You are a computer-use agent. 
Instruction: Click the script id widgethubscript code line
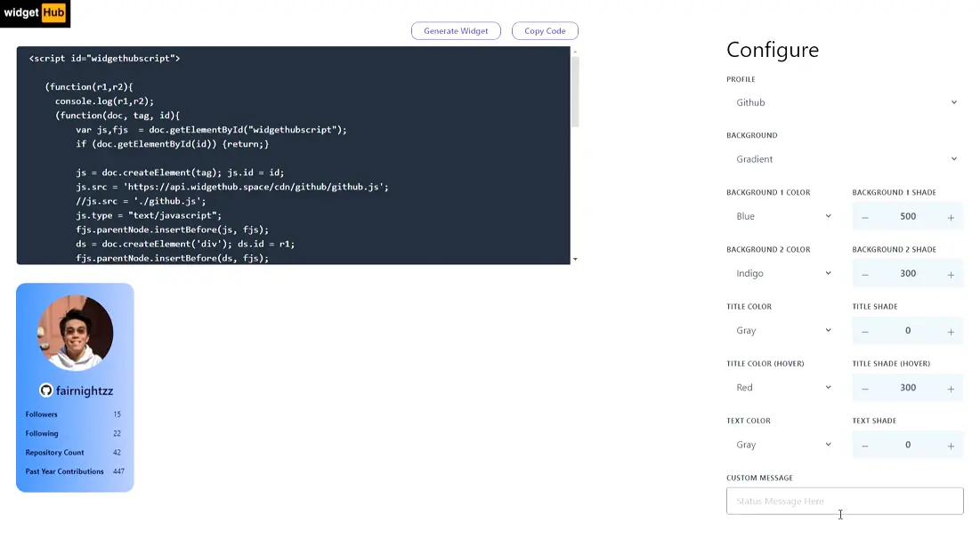tap(104, 58)
